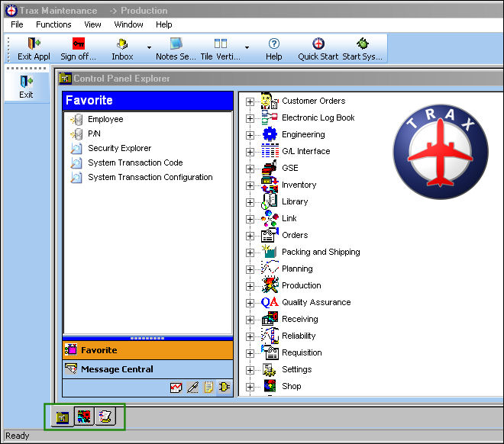The height and width of the screenshot is (444, 504).
Task: Click the Customer Orders person icon
Action: [270, 101]
